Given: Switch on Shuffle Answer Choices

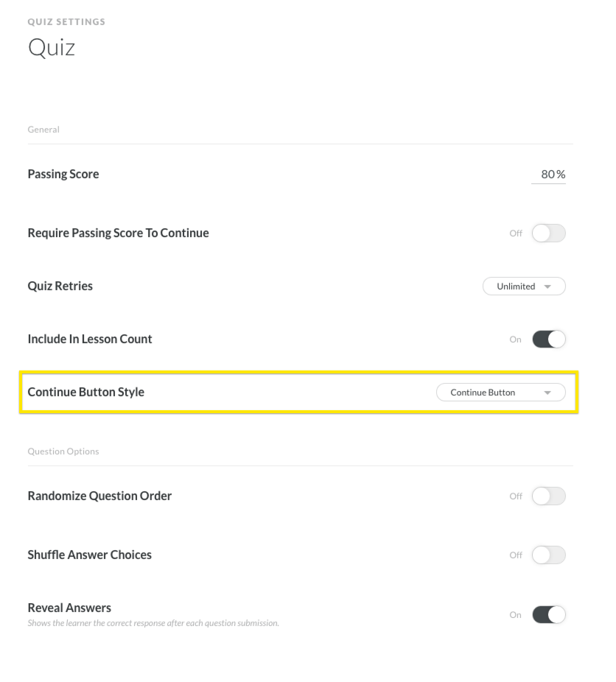Looking at the screenshot, I should coord(548,555).
